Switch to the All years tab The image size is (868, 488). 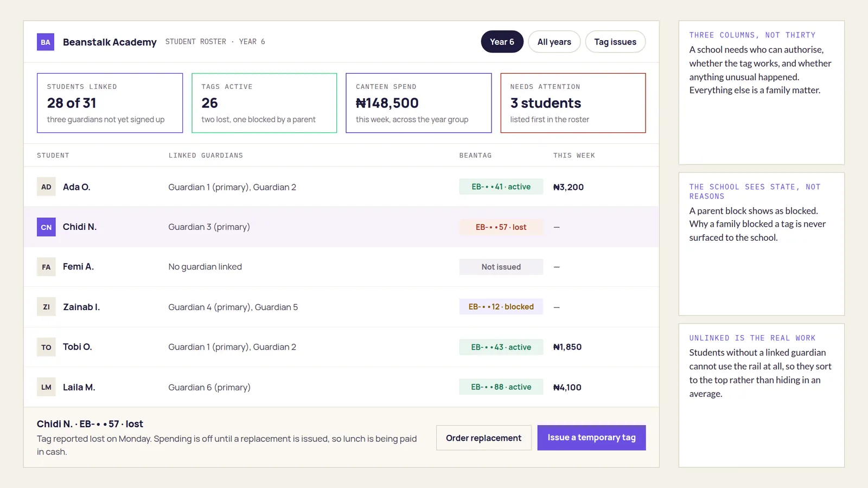coord(554,42)
